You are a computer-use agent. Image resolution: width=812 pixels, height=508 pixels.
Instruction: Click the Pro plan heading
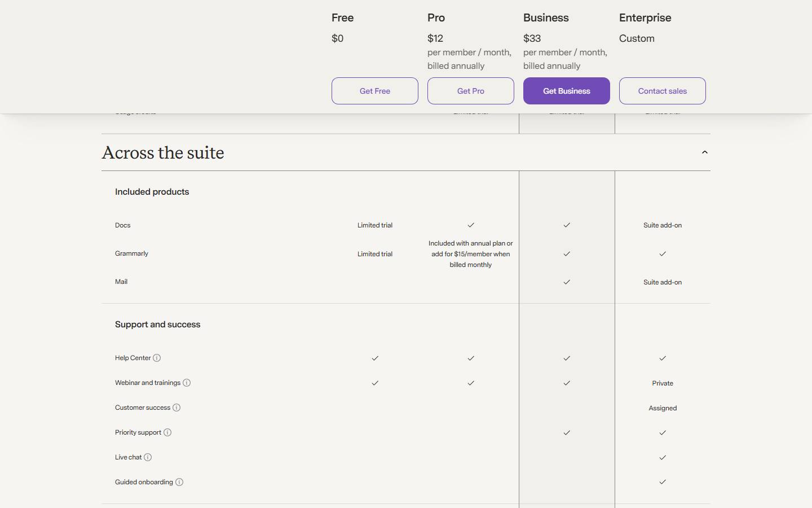(x=436, y=17)
